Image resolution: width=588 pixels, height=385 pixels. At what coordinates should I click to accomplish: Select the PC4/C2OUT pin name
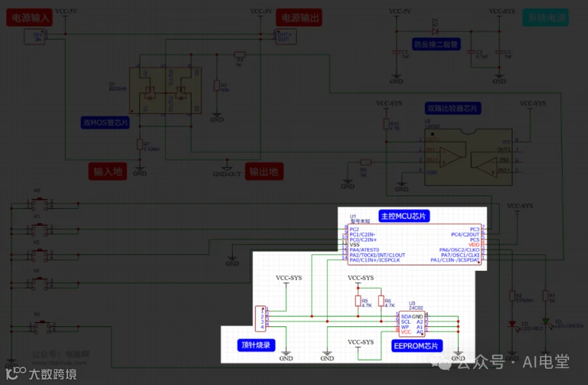pyautogui.click(x=465, y=234)
